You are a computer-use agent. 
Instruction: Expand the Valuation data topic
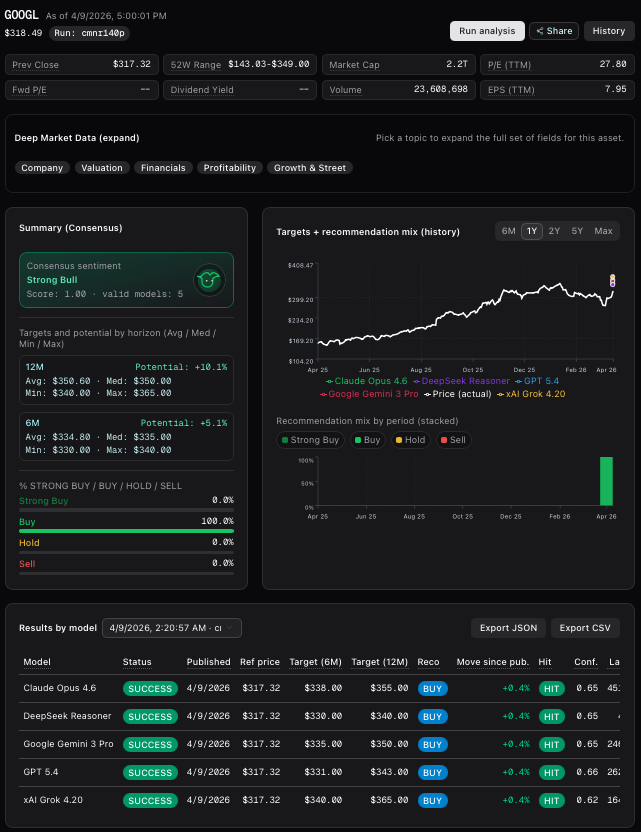point(102,168)
